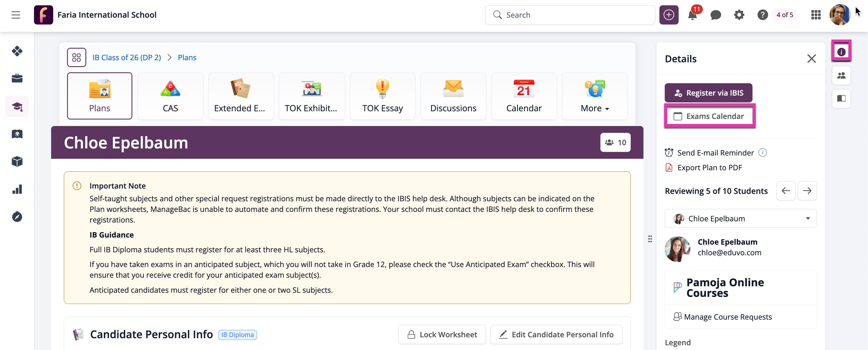Click Export Plan to PDF link

tap(709, 168)
